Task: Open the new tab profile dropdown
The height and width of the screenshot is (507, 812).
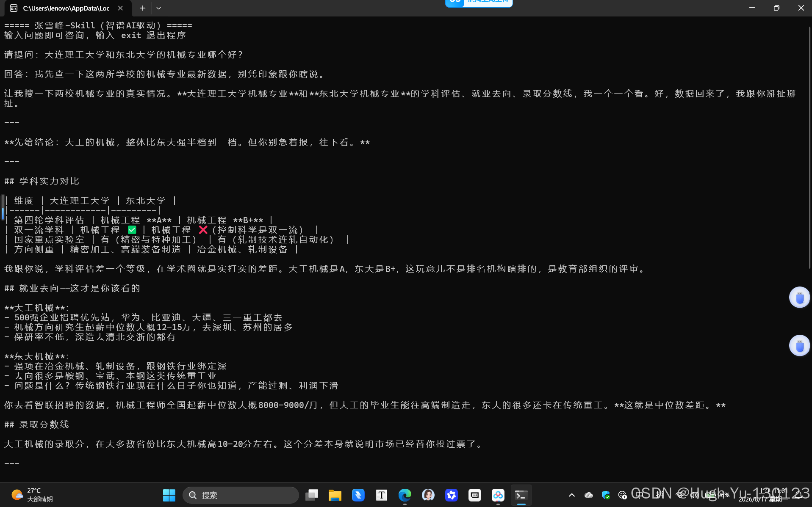Action: [x=158, y=8]
